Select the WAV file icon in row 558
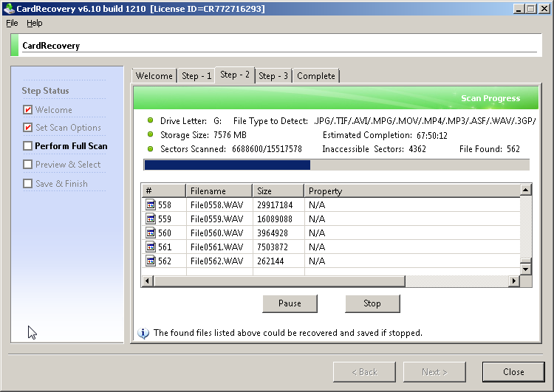Image resolution: width=554 pixels, height=392 pixels. pyautogui.click(x=151, y=204)
